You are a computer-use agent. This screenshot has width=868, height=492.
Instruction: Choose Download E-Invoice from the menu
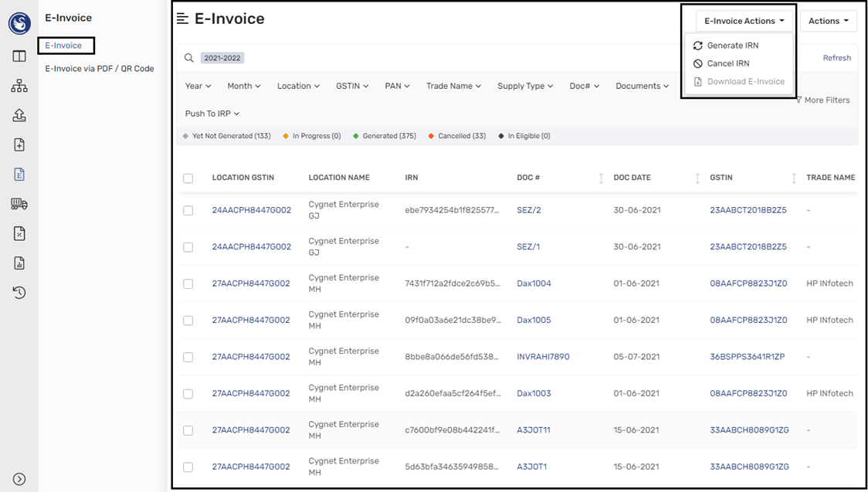pos(739,81)
